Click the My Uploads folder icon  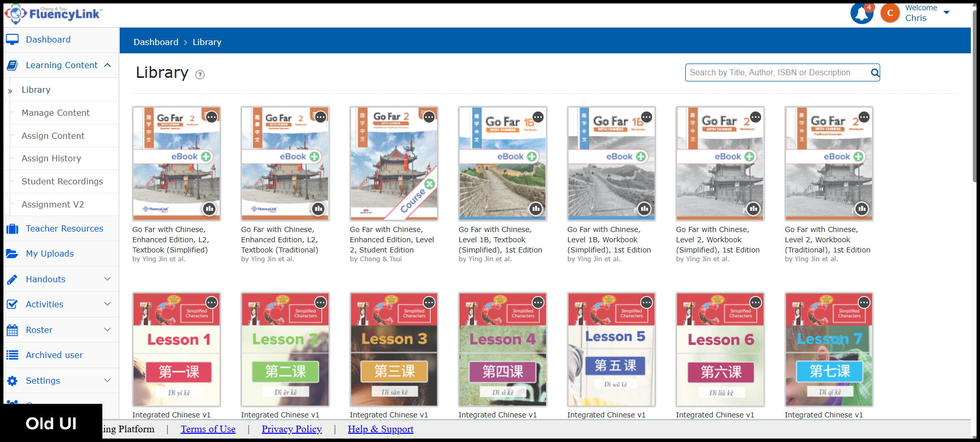[x=12, y=254]
